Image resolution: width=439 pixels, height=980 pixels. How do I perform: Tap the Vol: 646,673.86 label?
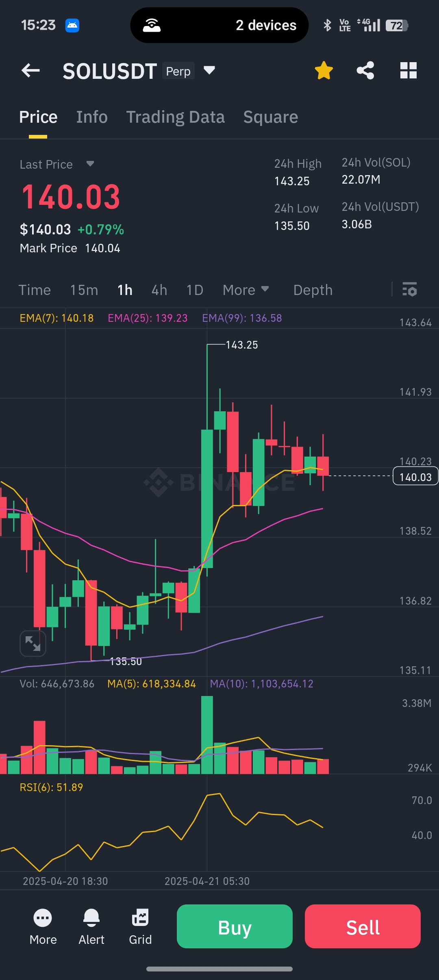click(x=57, y=684)
